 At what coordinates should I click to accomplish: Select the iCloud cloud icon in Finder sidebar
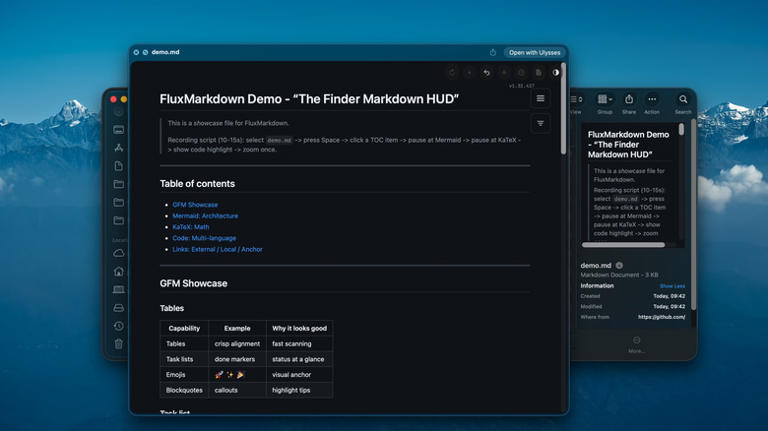(x=119, y=253)
